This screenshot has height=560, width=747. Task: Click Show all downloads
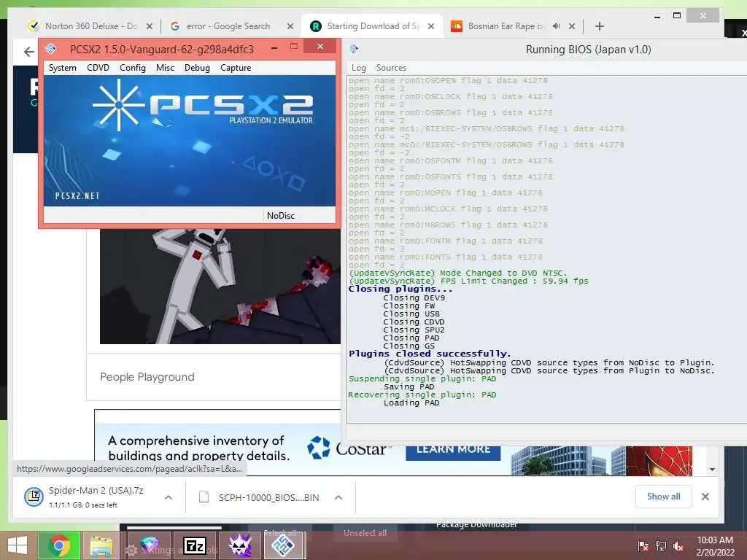663,497
